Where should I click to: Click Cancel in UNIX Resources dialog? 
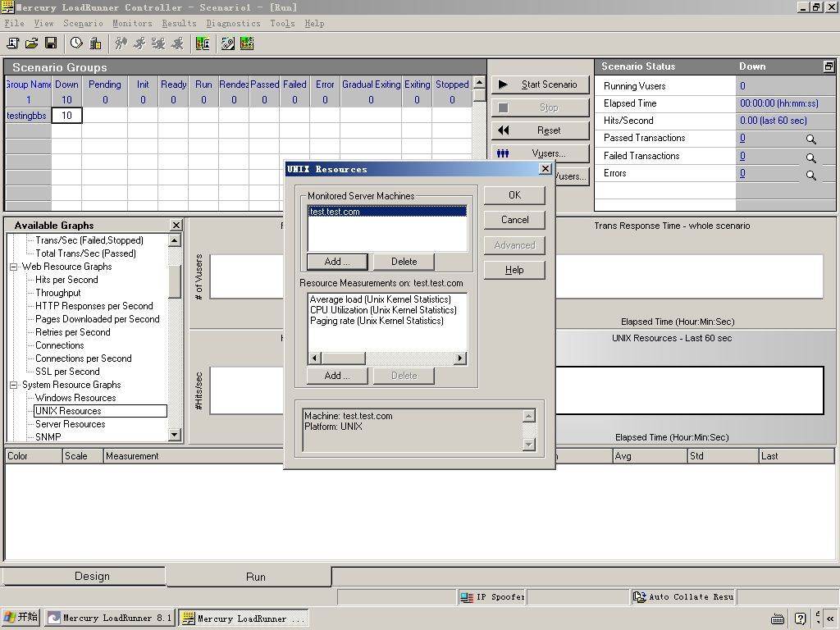click(x=514, y=220)
